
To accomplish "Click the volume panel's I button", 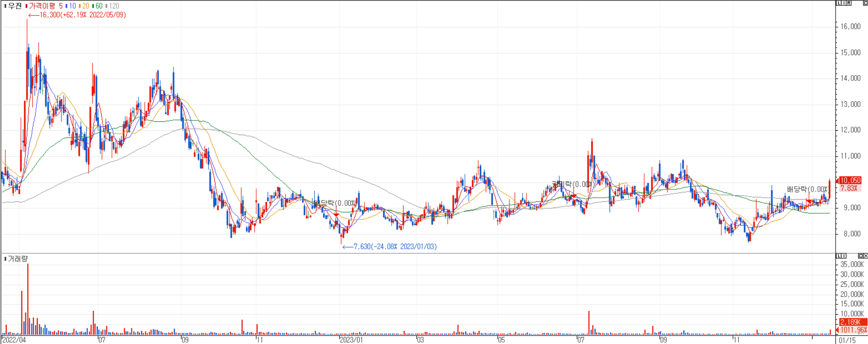I will coord(844,256).
